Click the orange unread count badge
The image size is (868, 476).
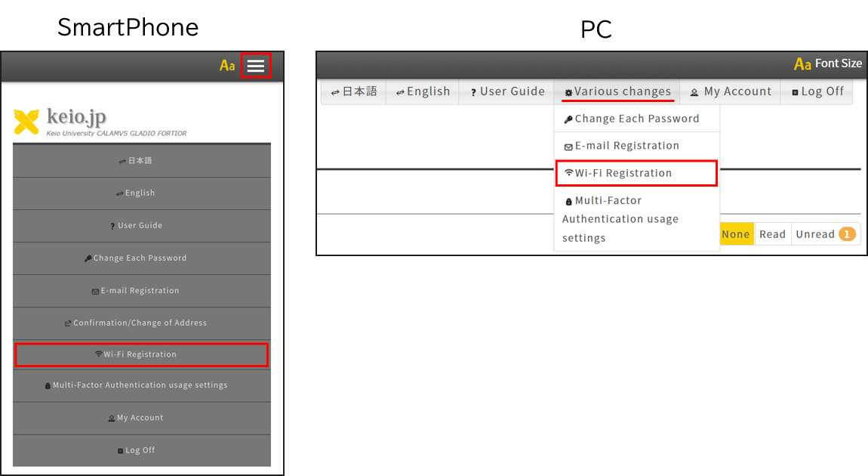point(846,234)
